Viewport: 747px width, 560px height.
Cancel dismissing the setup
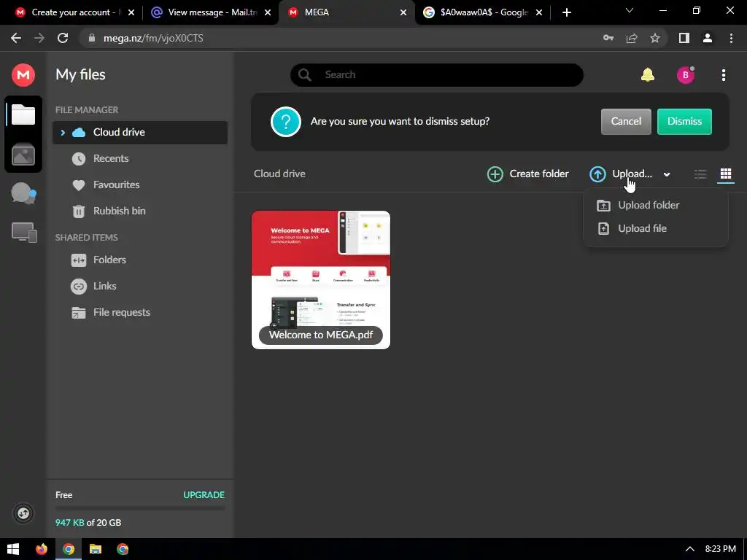coord(626,122)
